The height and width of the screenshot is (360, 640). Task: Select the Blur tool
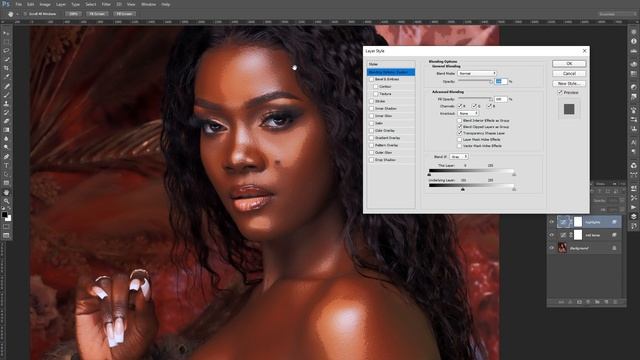pos(6,139)
